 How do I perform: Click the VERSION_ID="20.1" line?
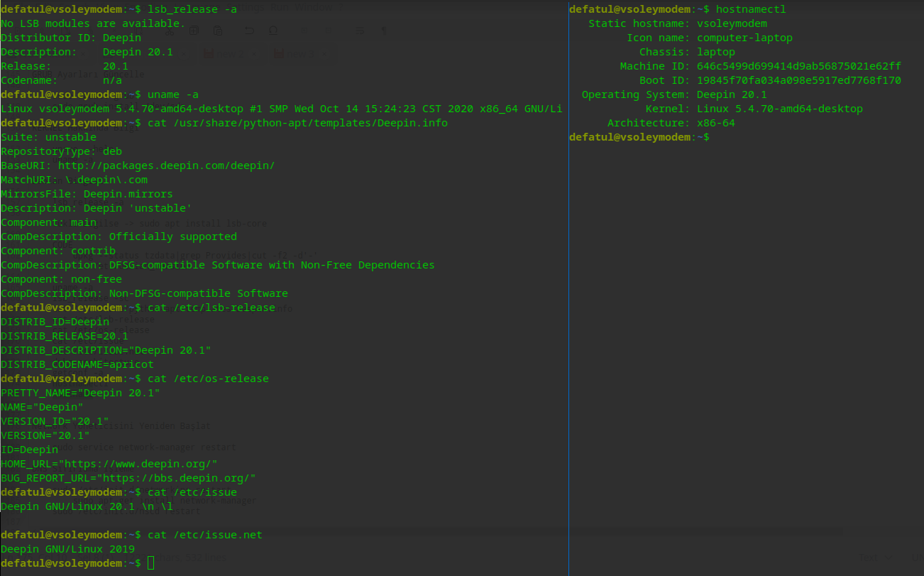click(55, 421)
